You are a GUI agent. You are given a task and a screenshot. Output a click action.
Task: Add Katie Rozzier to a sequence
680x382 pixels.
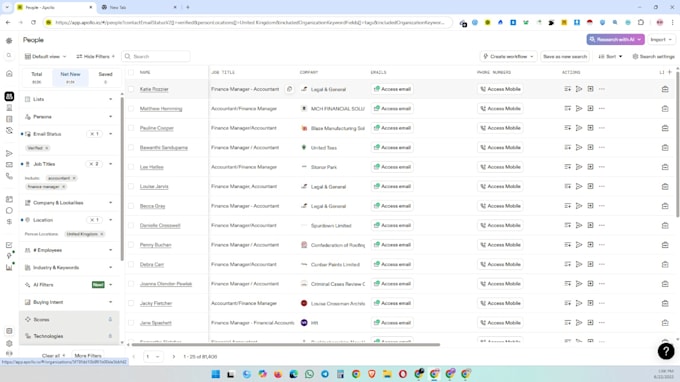(x=579, y=89)
